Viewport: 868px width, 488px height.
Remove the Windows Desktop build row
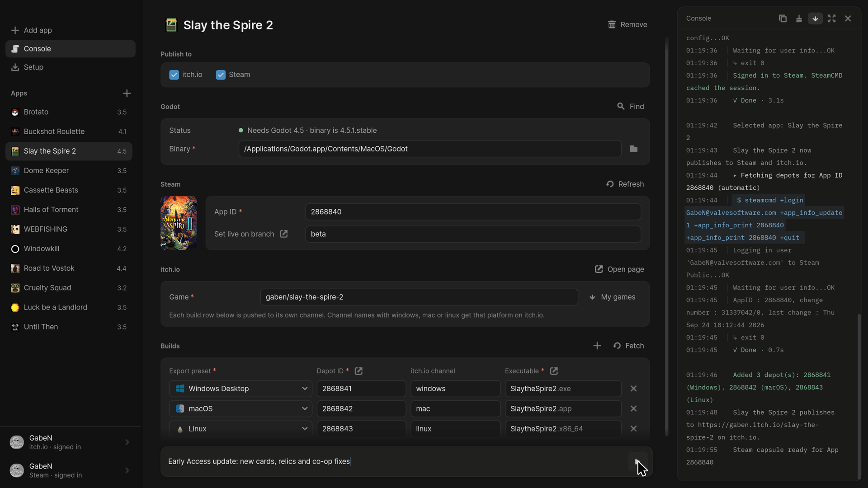pyautogui.click(x=633, y=389)
